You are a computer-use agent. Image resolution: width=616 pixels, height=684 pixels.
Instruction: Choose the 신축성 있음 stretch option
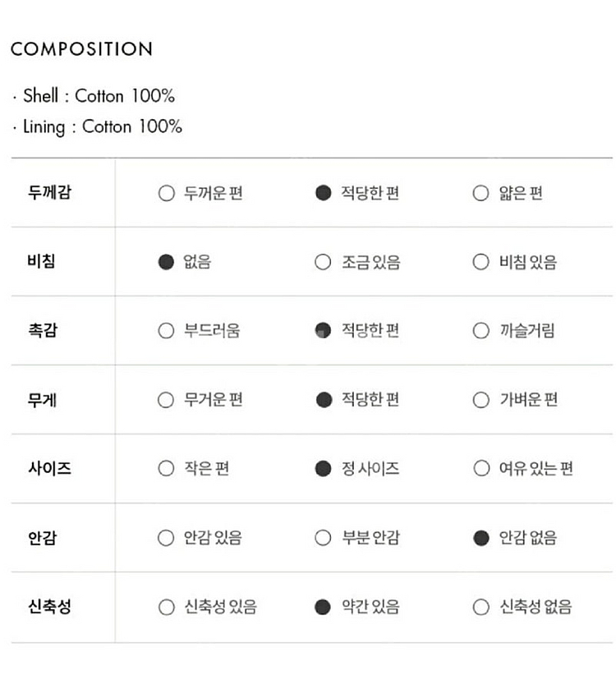click(167, 608)
